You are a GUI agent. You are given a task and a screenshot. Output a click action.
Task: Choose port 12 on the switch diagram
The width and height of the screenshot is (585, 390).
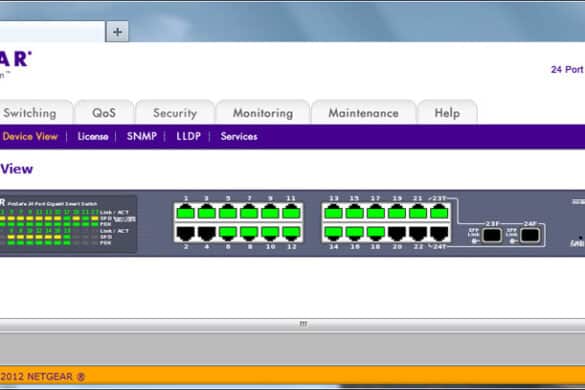[x=291, y=233]
